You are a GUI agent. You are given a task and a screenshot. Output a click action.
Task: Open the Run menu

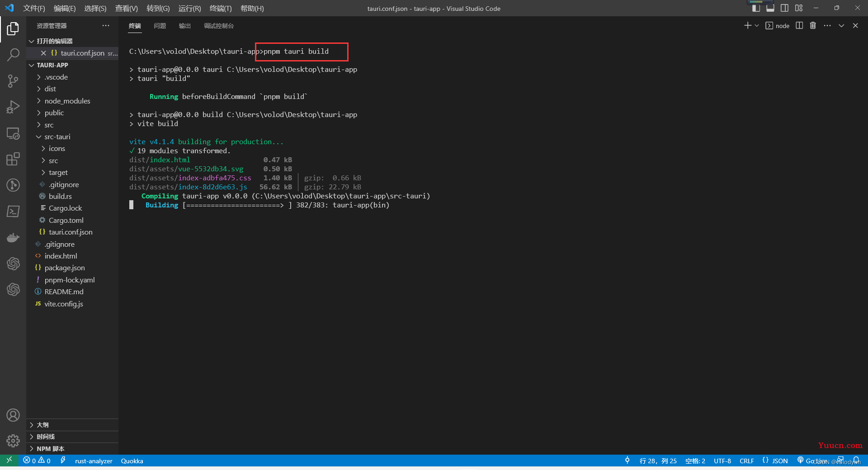pyautogui.click(x=189, y=8)
